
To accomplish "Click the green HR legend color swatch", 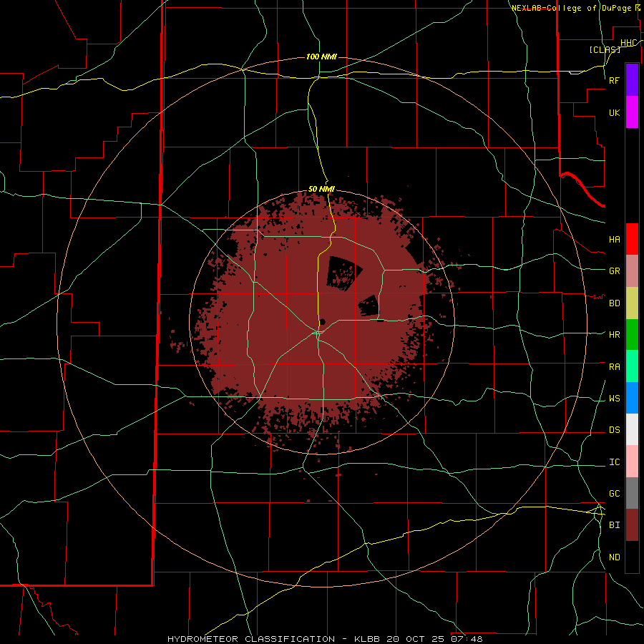I will [x=632, y=335].
